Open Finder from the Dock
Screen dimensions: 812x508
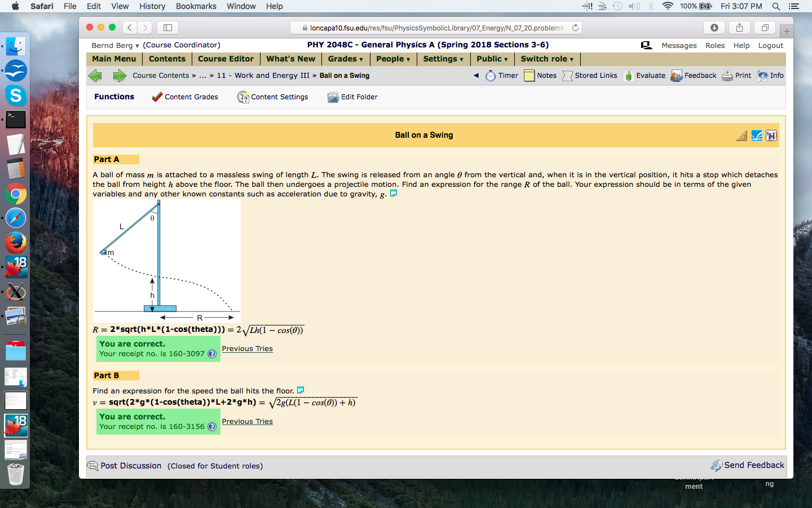point(16,46)
